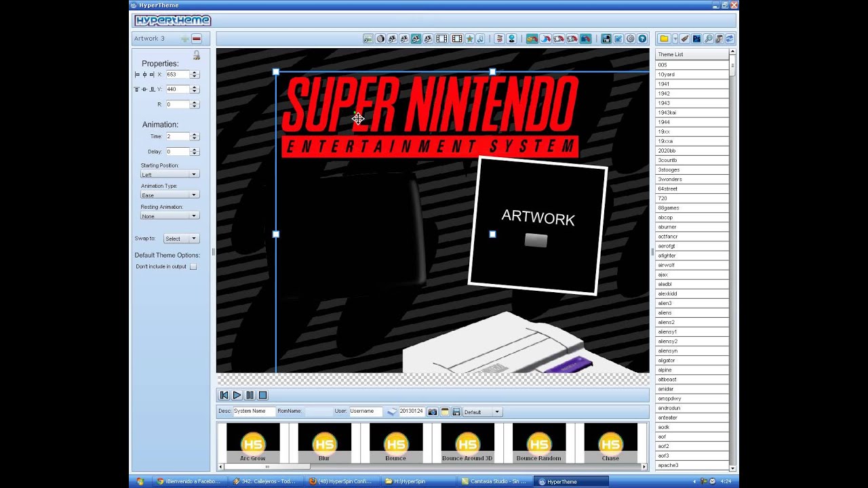Open the Animation Type dropdown

[170, 195]
